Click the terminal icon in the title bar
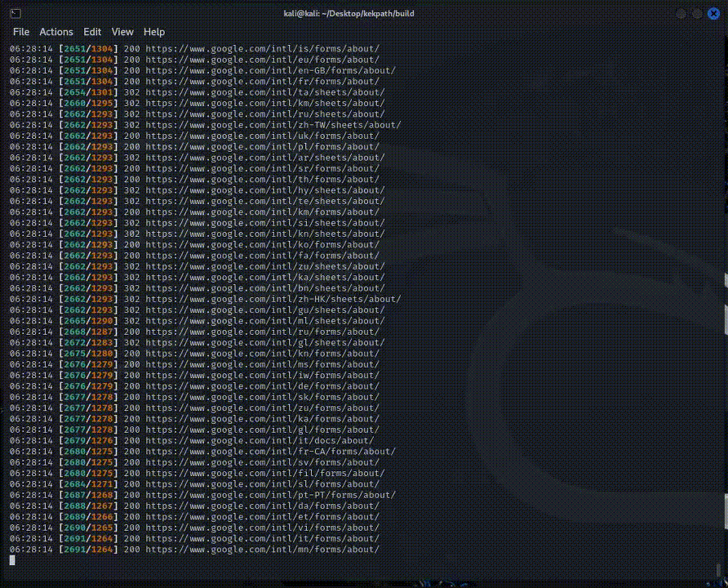The image size is (728, 588). point(16,13)
